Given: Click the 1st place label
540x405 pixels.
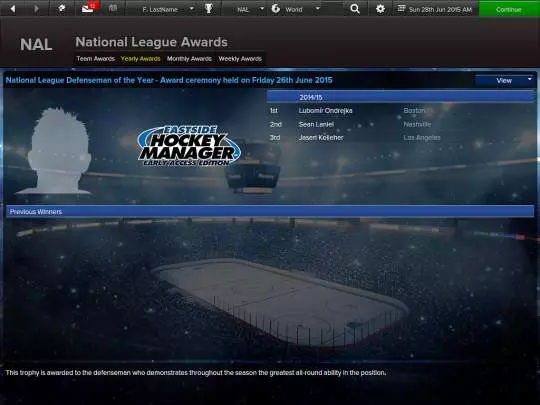Looking at the screenshot, I should pos(274,111).
